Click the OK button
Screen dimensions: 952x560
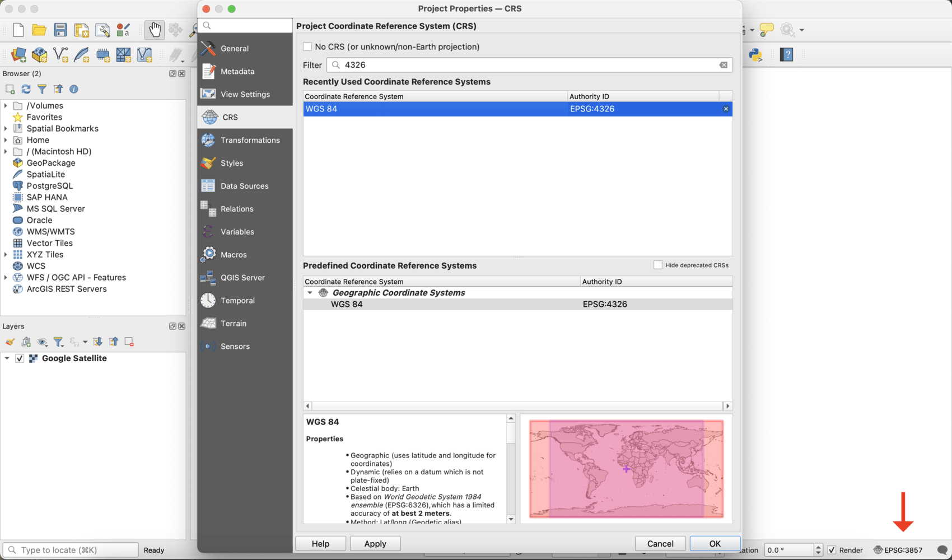(x=715, y=543)
